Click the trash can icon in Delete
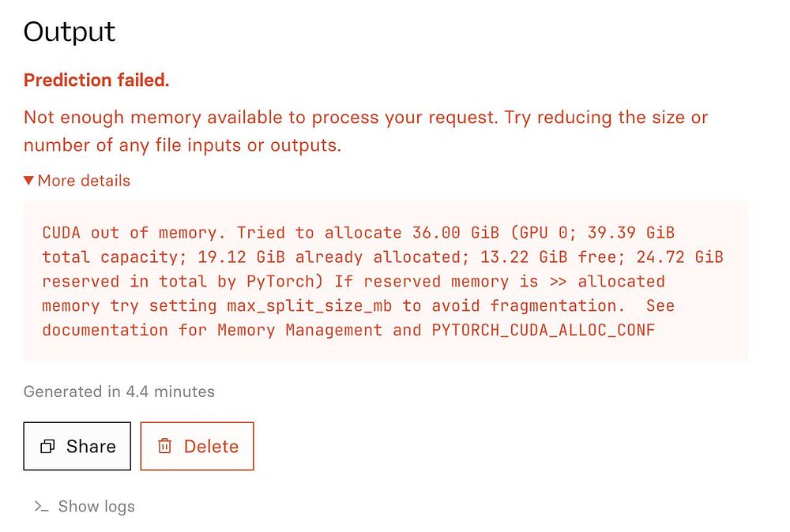 click(x=164, y=447)
